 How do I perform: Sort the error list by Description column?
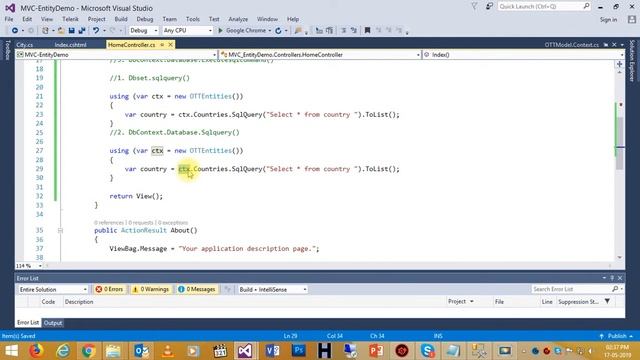(79, 302)
